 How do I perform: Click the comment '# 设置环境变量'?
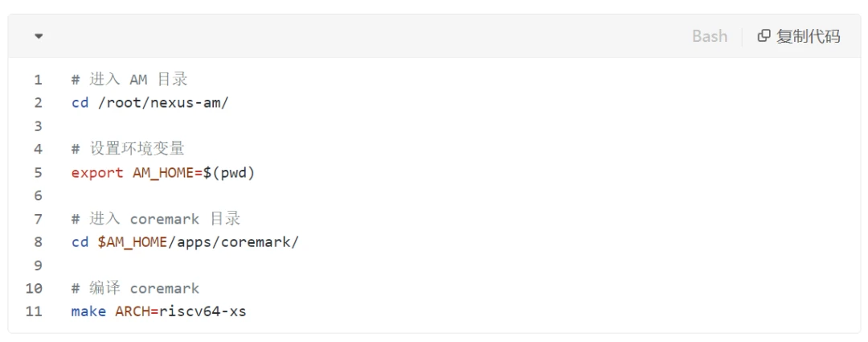pyautogui.click(x=128, y=149)
